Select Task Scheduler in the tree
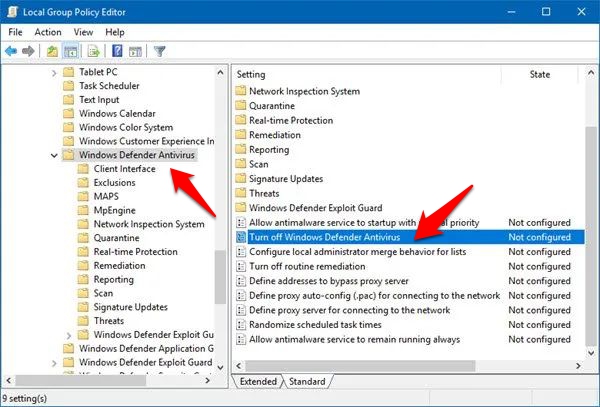Image resolution: width=600 pixels, height=407 pixels. click(109, 86)
